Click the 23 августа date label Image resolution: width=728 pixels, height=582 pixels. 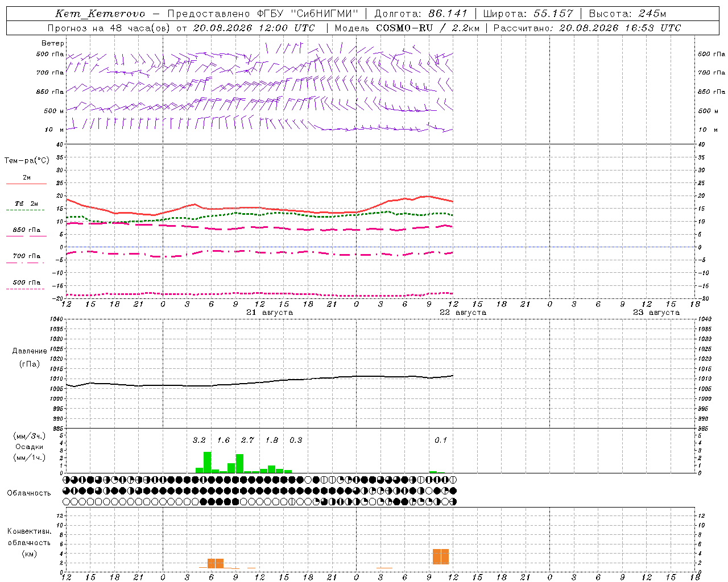pyautogui.click(x=656, y=313)
